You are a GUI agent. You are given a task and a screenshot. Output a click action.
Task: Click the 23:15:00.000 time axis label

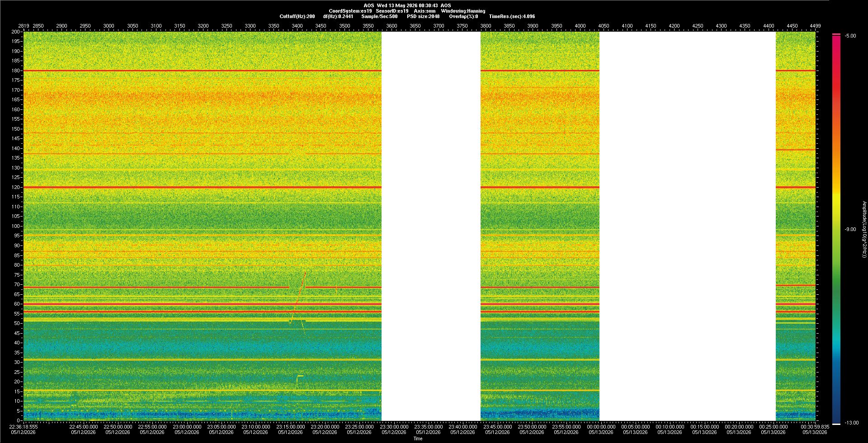click(x=290, y=426)
